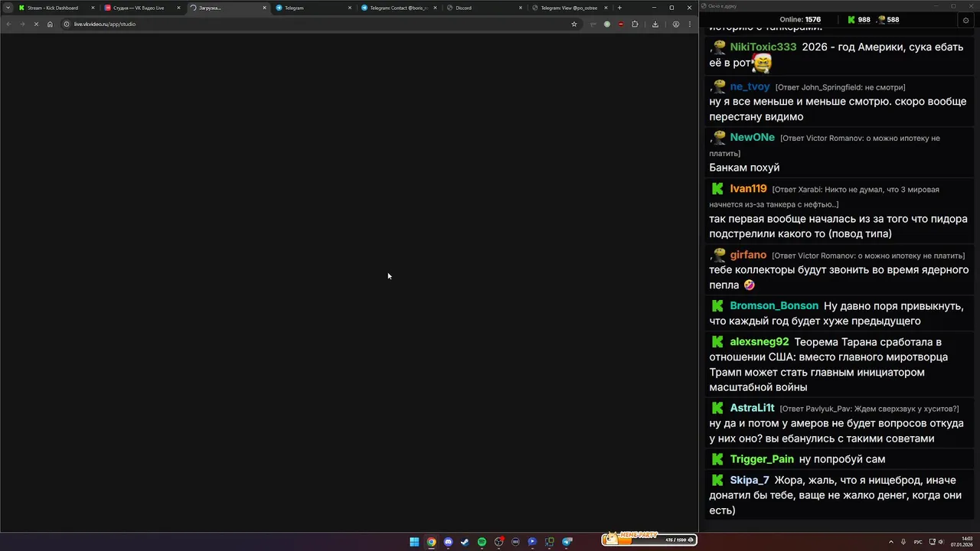Click the Kick viewer count 988
Image resolution: width=980 pixels, height=551 pixels.
click(858, 20)
